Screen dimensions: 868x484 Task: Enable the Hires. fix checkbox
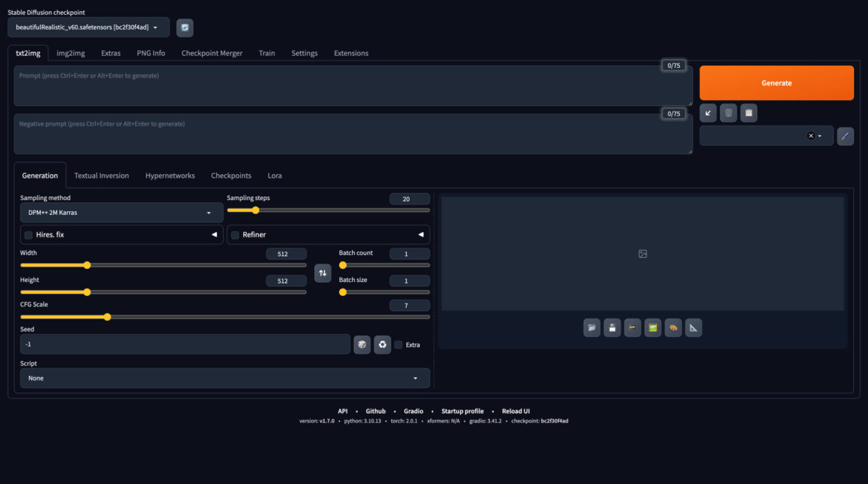tap(28, 235)
